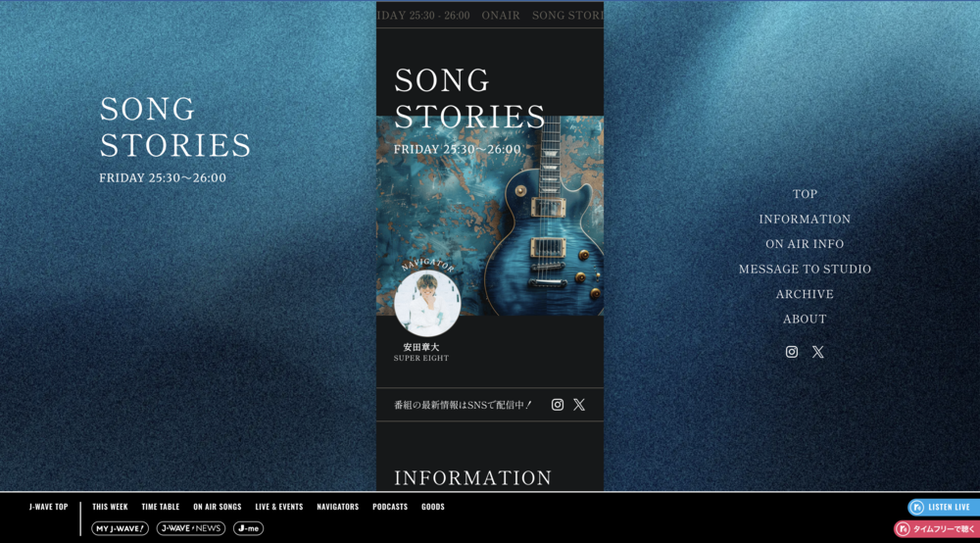Click the navigator's circular profile photo
This screenshot has height=543, width=980.
427,303
